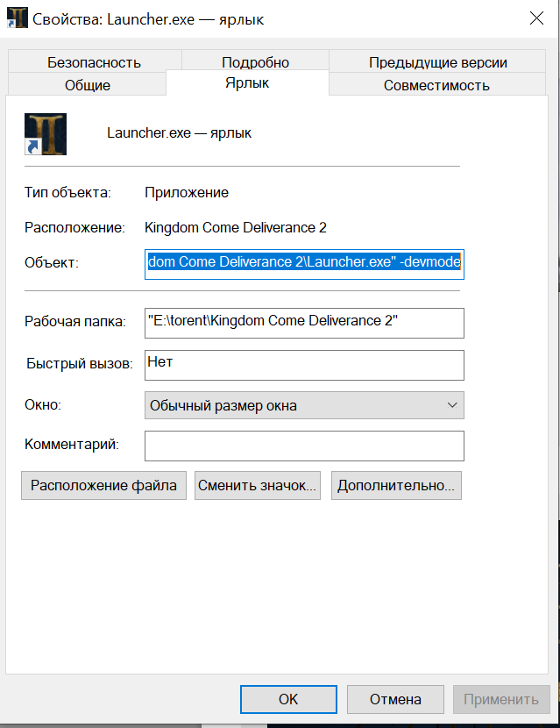This screenshot has height=728, width=560.
Task: Click the Быстрый вызов shortcut key field
Action: point(304,366)
